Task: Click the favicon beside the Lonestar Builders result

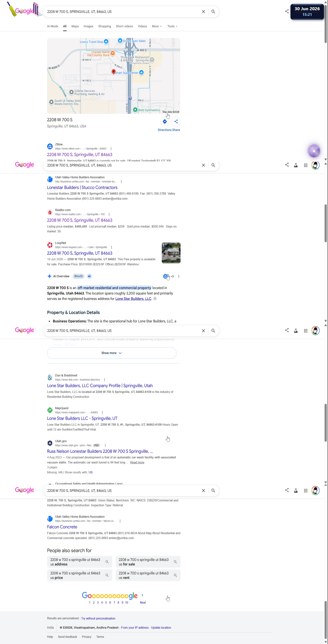Action: click(50, 179)
